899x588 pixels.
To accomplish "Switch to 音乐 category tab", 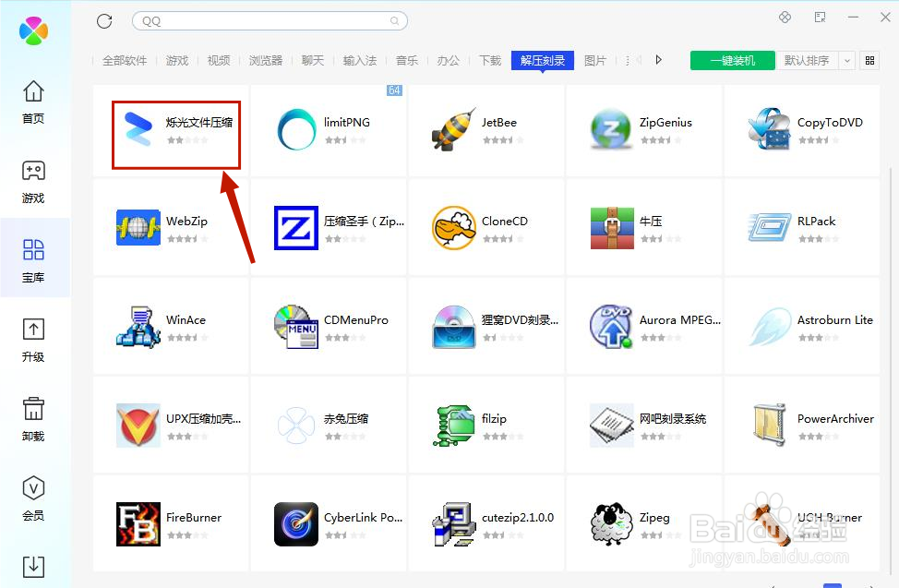I will pos(406,60).
